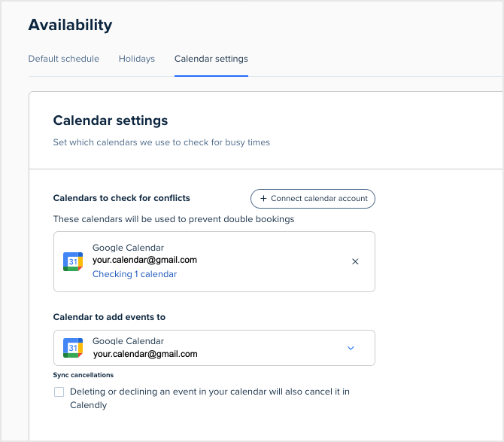Click the 'Calendar settings' section title
Viewport: 504px width, 442px height.
[111, 120]
